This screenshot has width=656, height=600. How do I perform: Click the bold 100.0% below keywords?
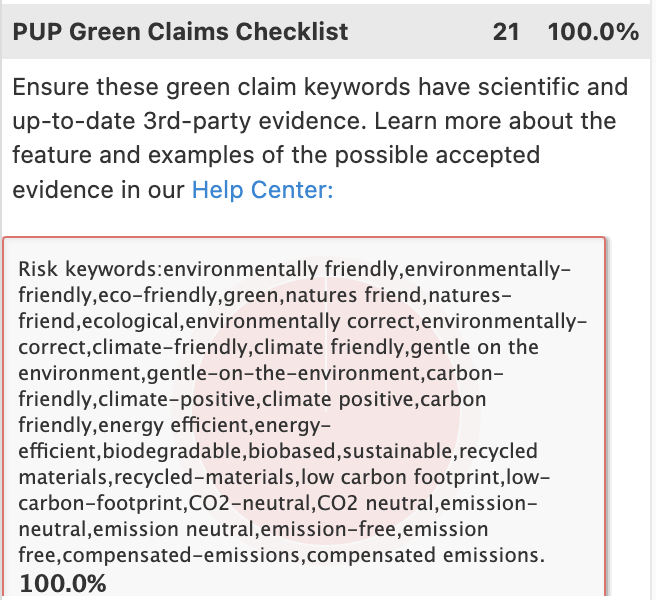click(x=63, y=583)
